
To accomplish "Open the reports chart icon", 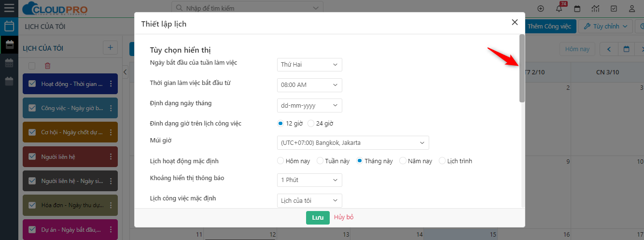I will pyautogui.click(x=595, y=9).
